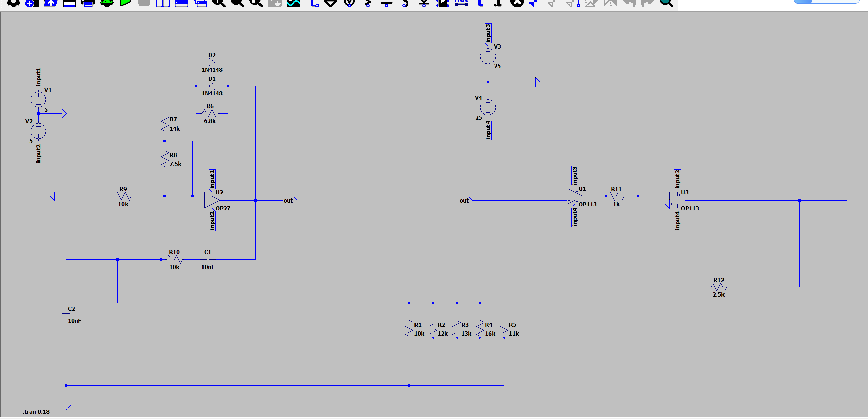Select the place ground tool
Viewport: 868px width, 419px height.
tap(330, 3)
